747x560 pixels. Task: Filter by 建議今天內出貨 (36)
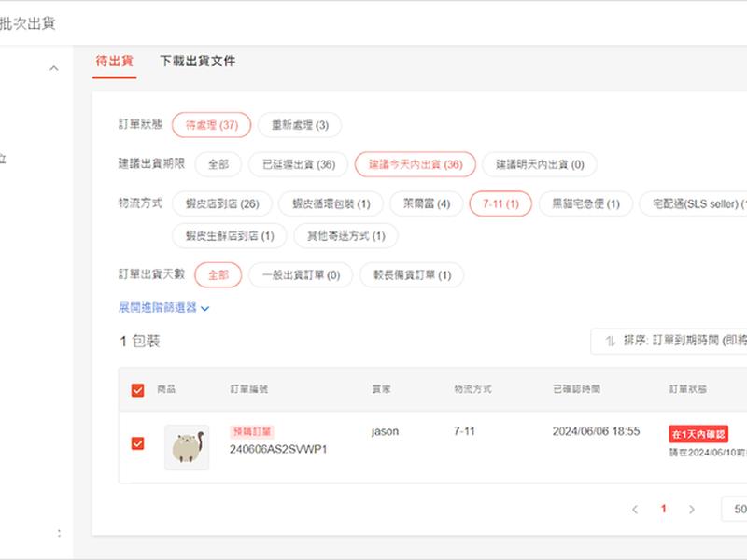pos(416,165)
